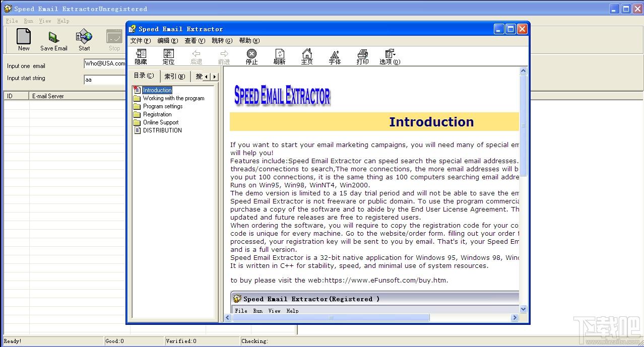Image resolution: width=644 pixels, height=347 pixels.
Task: Open the 跳转(G) menu in help window
Action: click(222, 41)
